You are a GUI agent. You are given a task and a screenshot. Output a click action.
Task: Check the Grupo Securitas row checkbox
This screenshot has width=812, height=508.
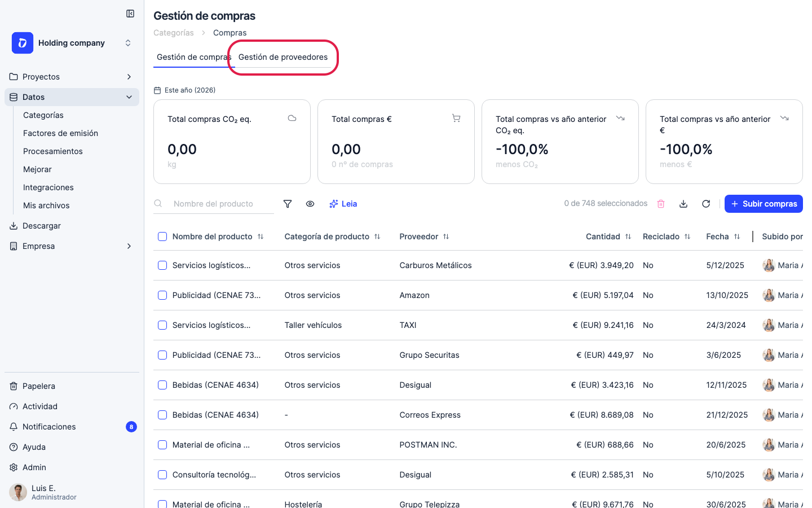click(162, 355)
